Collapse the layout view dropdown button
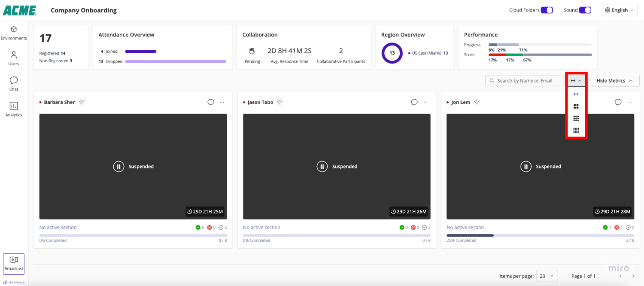Viewport: 644px width, 286px height. (x=576, y=81)
